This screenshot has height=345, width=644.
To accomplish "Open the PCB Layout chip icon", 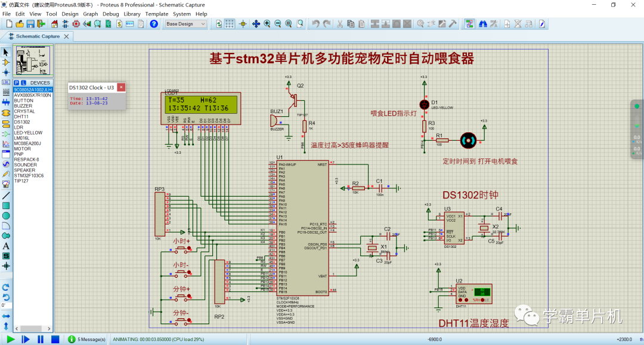I will (76, 24).
